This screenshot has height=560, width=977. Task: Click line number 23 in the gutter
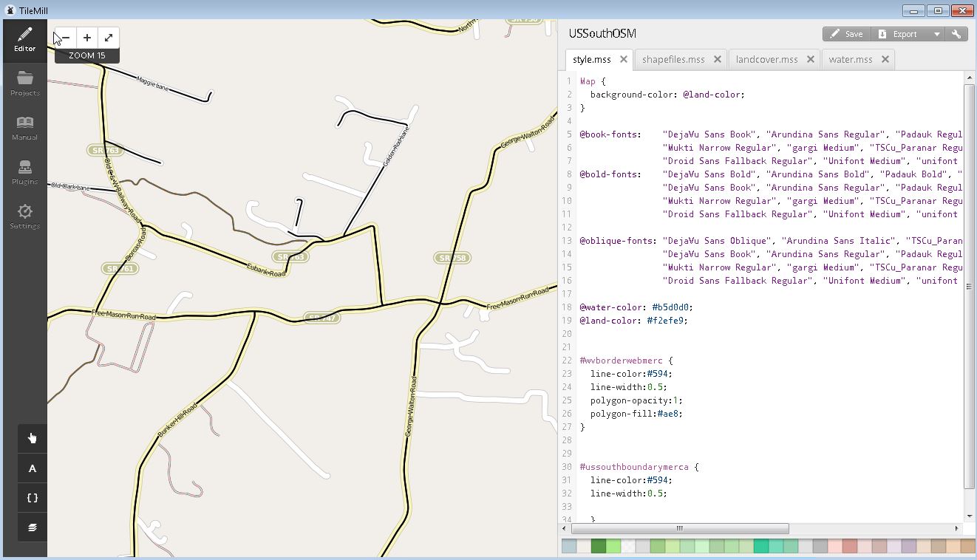(568, 374)
